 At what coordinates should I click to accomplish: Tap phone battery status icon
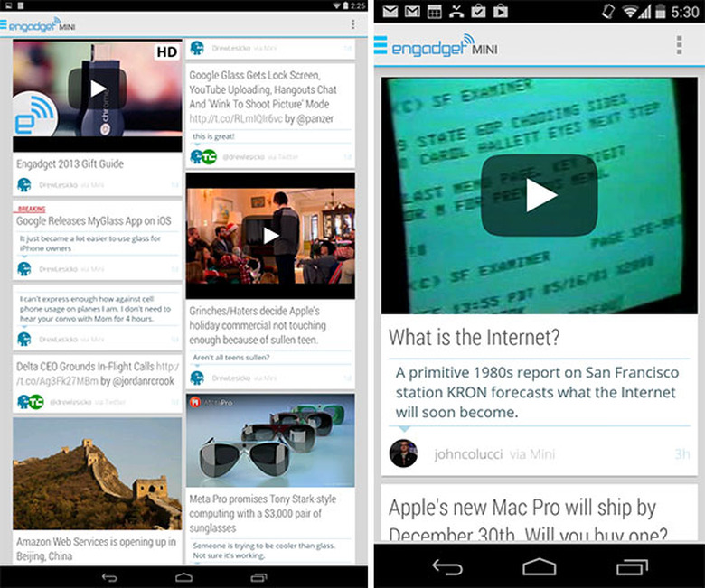(x=660, y=11)
